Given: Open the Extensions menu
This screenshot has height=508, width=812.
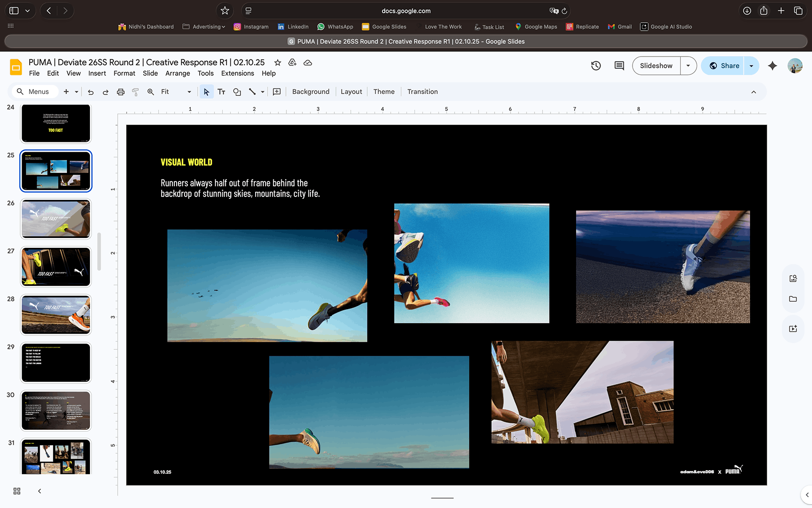Looking at the screenshot, I should coord(237,74).
